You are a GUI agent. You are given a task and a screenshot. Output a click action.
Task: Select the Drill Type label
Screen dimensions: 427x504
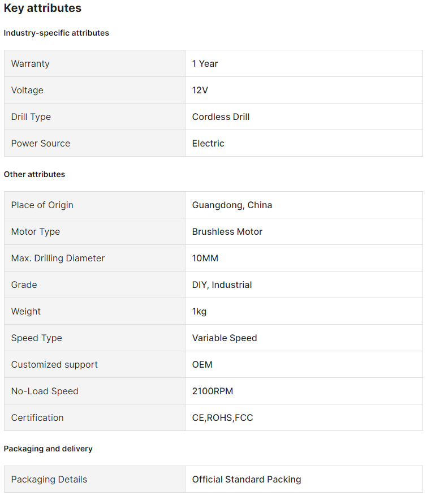[x=31, y=117]
